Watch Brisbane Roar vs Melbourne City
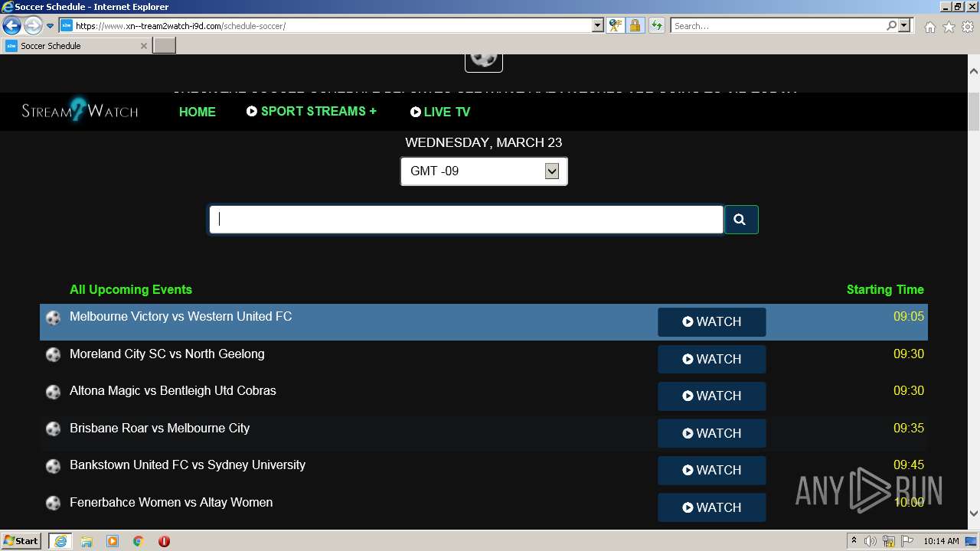Image resolution: width=980 pixels, height=551 pixels. tap(711, 433)
